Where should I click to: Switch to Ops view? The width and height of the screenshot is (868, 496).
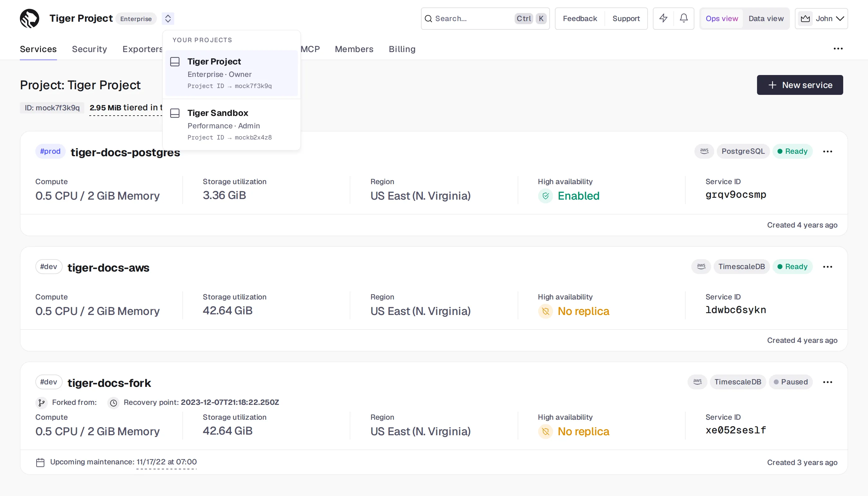point(721,18)
